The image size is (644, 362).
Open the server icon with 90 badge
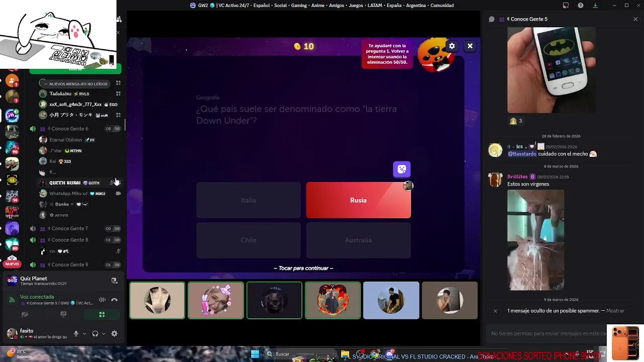coord(12,148)
